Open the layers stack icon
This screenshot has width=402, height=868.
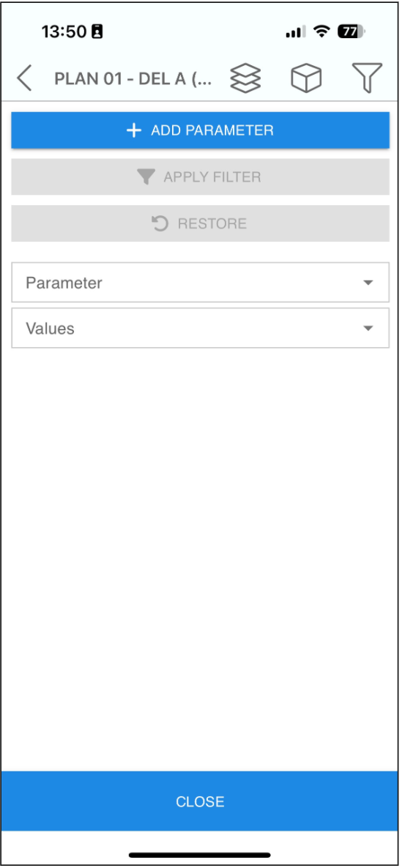click(245, 78)
